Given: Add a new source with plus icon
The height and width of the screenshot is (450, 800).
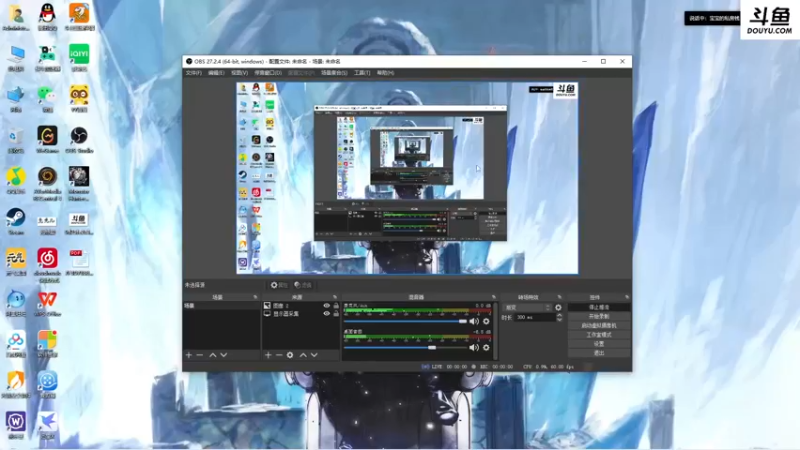Looking at the screenshot, I should tap(268, 355).
